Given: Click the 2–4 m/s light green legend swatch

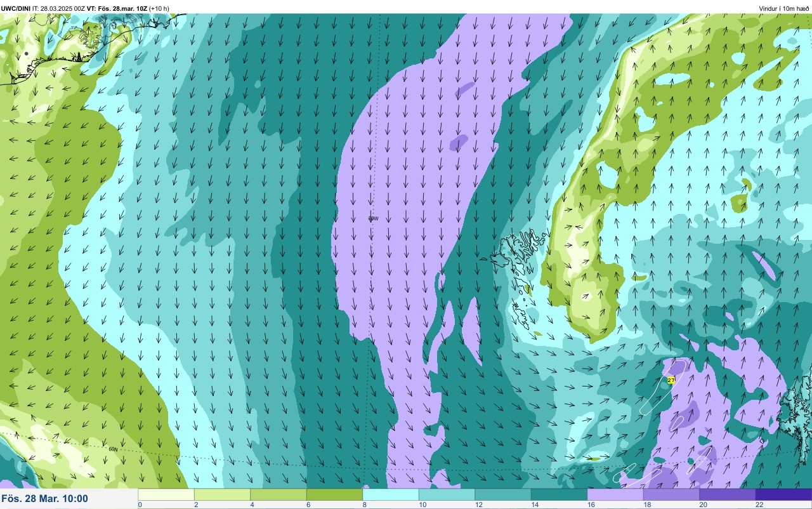Looking at the screenshot, I should coord(222,494).
